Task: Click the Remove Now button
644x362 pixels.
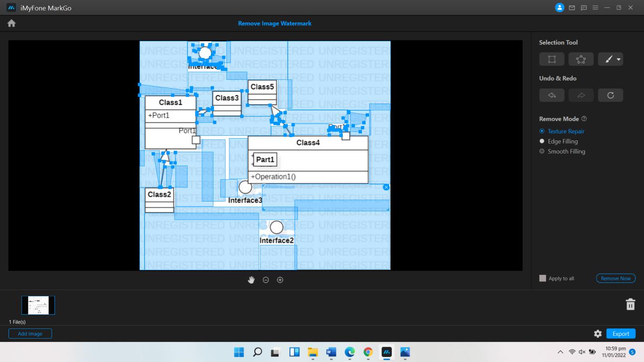Action: coord(616,278)
